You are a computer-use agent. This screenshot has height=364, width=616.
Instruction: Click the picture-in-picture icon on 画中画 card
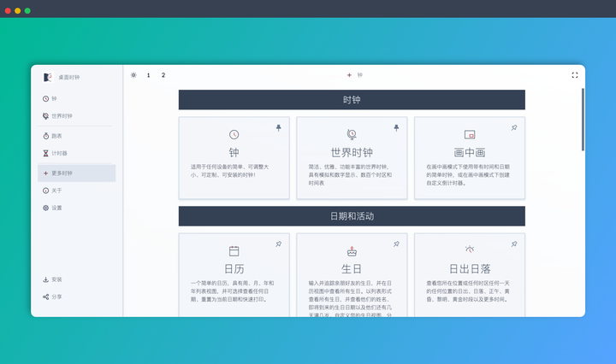(x=470, y=134)
